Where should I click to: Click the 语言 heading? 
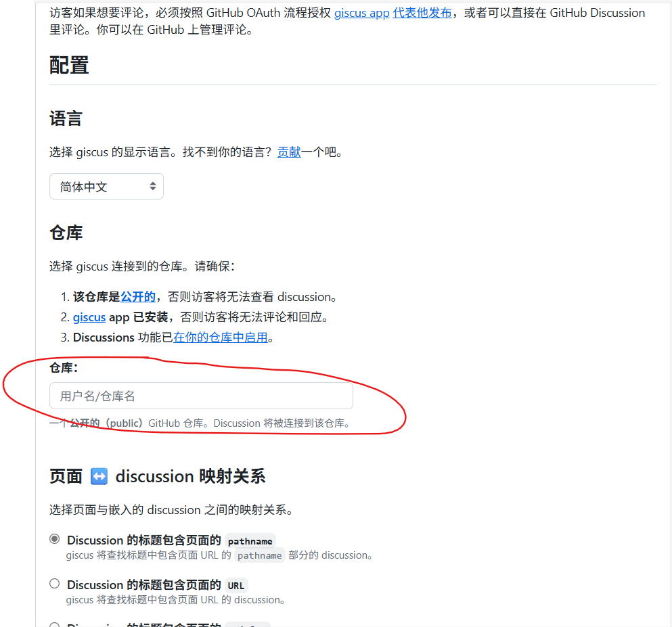[66, 118]
